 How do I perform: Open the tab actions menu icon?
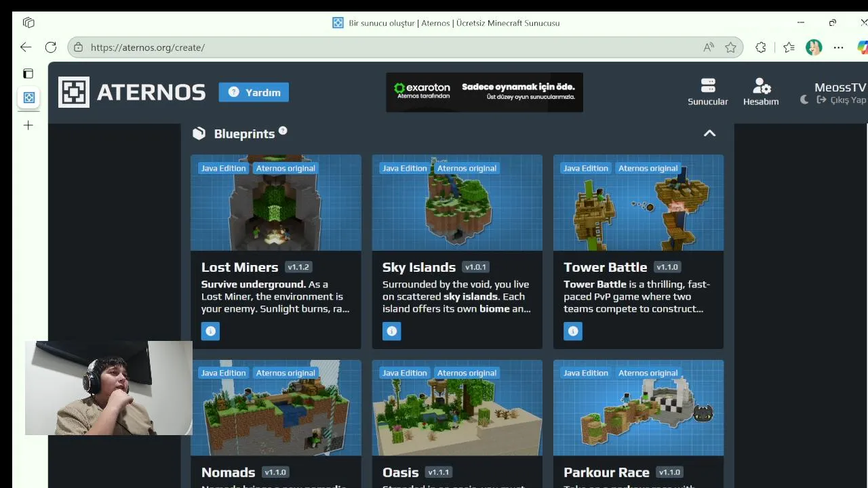pyautogui.click(x=28, y=23)
